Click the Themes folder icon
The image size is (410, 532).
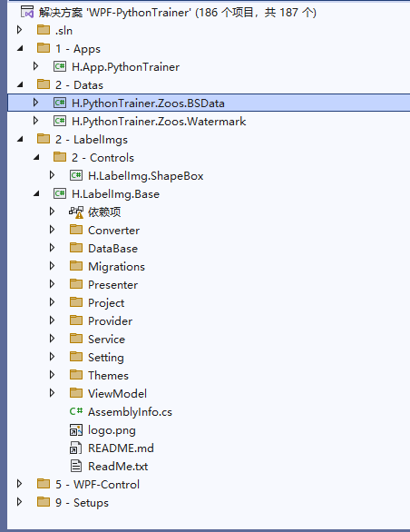click(76, 375)
